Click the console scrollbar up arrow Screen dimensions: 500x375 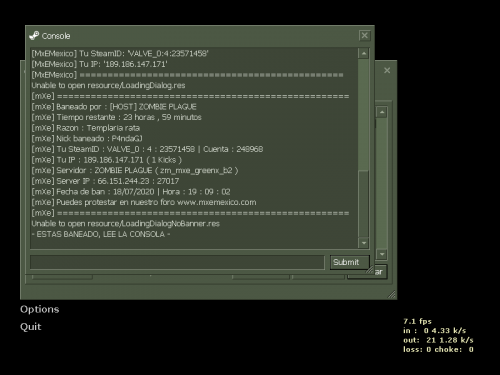364,53
